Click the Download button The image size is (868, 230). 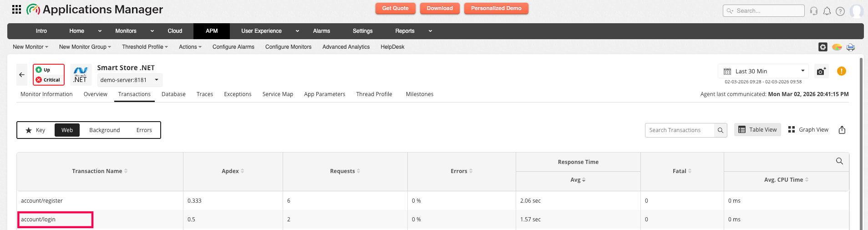coord(440,8)
